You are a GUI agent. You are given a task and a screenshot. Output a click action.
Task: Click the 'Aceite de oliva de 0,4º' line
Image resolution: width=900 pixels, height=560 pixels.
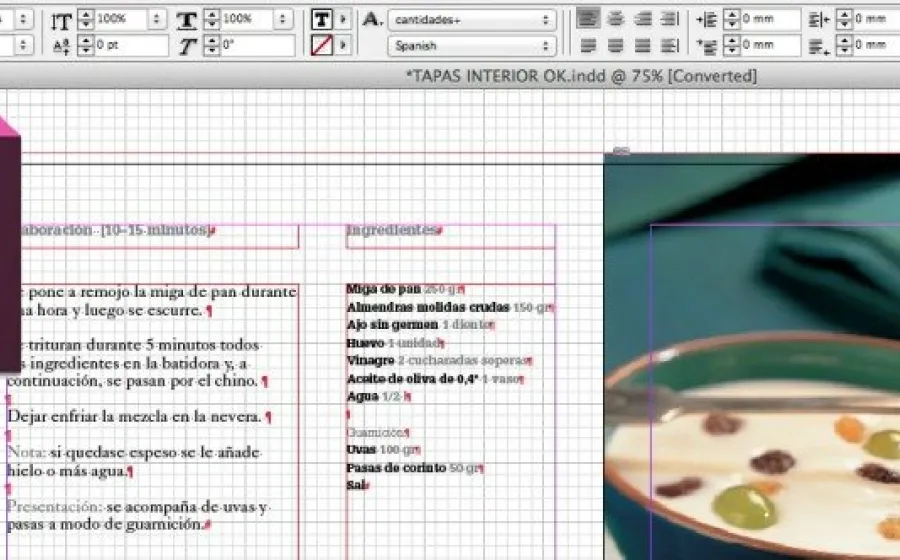coord(435,379)
